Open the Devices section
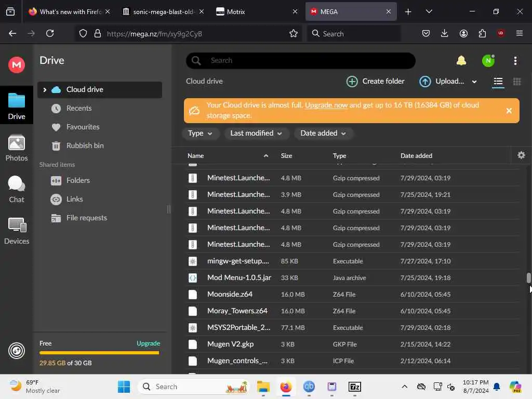The image size is (532, 399). (x=16, y=231)
